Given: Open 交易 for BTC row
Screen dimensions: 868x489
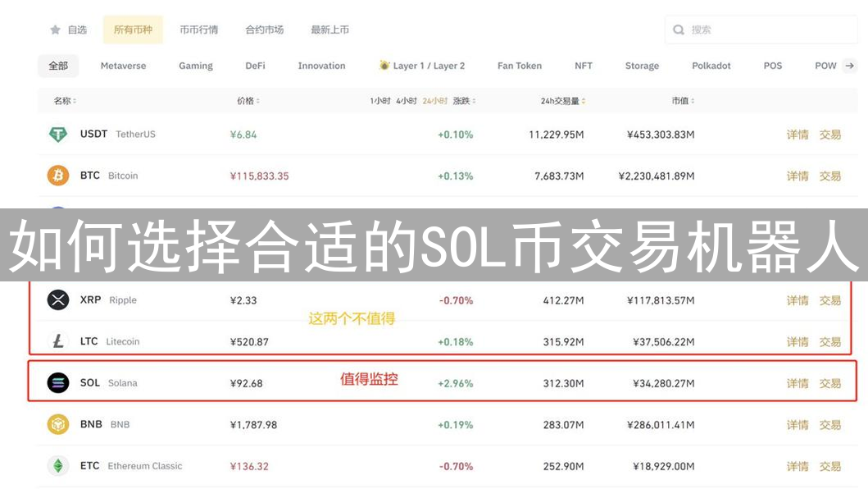Looking at the screenshot, I should 830,176.
